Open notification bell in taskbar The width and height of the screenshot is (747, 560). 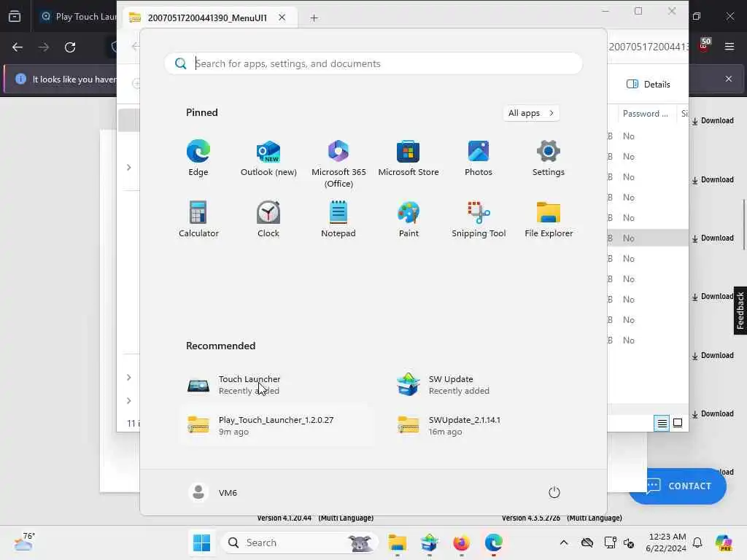tap(697, 542)
